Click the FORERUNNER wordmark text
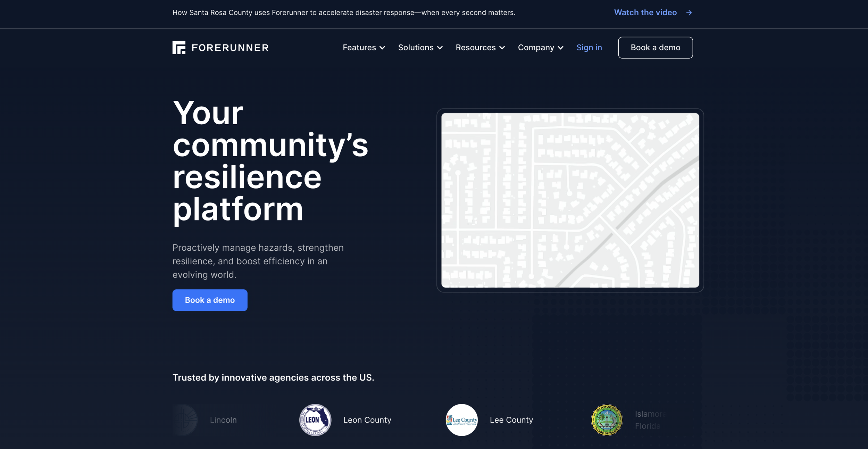Viewport: 868px width, 449px height. click(x=230, y=48)
